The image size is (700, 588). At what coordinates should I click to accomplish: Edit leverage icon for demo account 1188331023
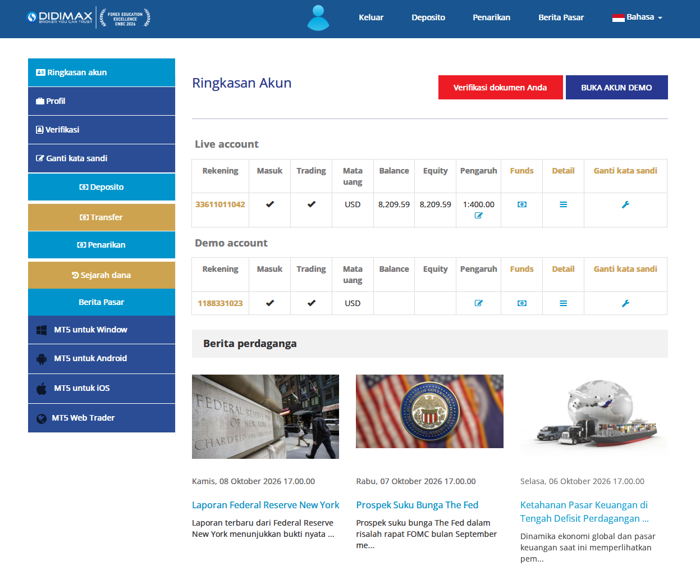tap(479, 303)
